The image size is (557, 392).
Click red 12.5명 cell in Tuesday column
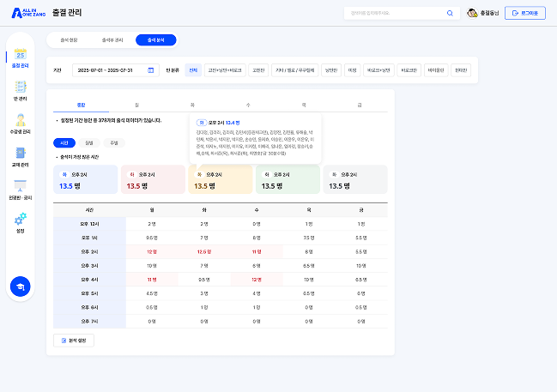pyautogui.click(x=204, y=251)
